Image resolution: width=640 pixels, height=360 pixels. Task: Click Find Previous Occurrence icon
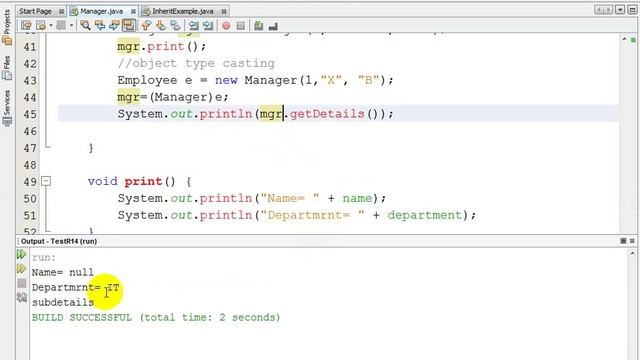tap(100, 26)
